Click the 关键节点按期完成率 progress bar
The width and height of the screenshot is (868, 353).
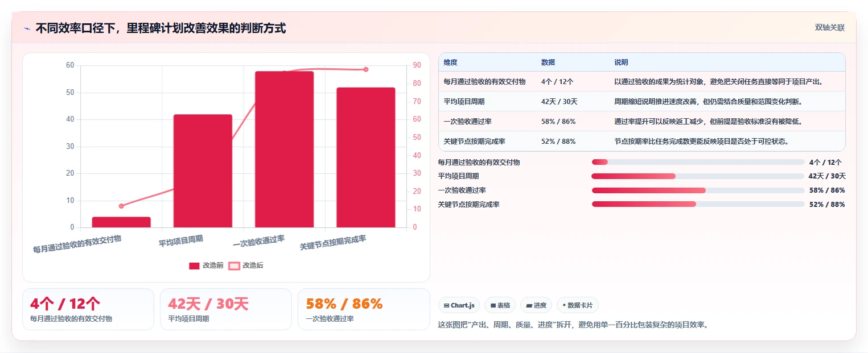tap(698, 204)
